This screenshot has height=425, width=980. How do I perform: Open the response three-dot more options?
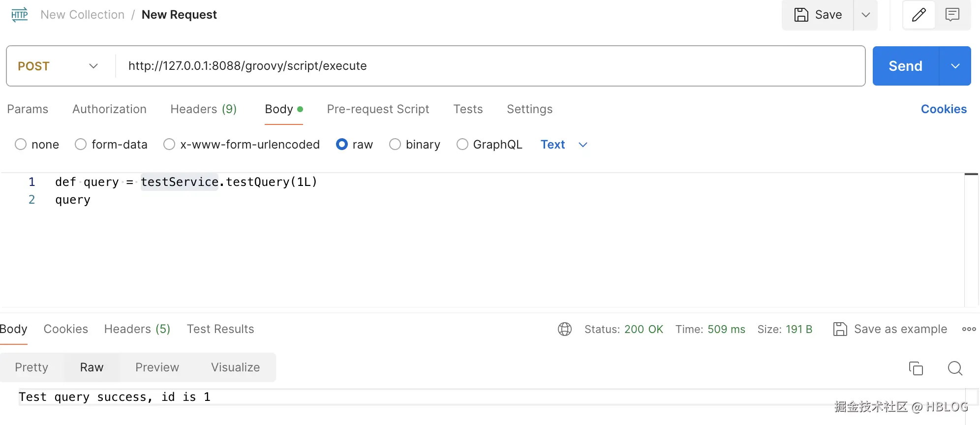[969, 329]
